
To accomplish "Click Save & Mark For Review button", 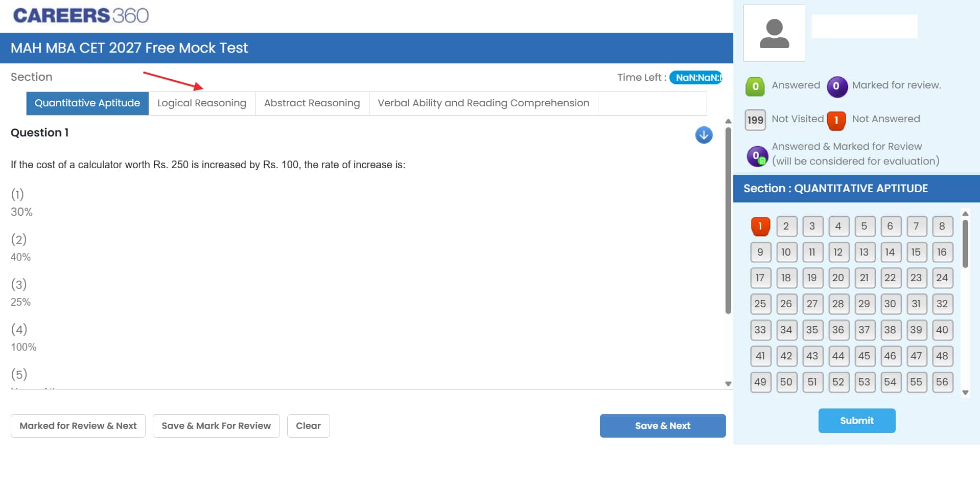I will [x=216, y=426].
